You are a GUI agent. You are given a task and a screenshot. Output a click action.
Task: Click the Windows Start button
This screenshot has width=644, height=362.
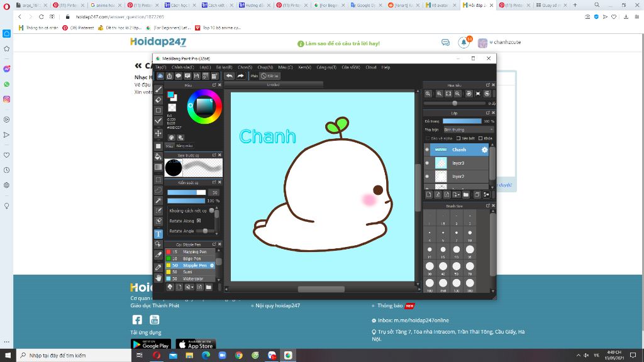click(8, 356)
